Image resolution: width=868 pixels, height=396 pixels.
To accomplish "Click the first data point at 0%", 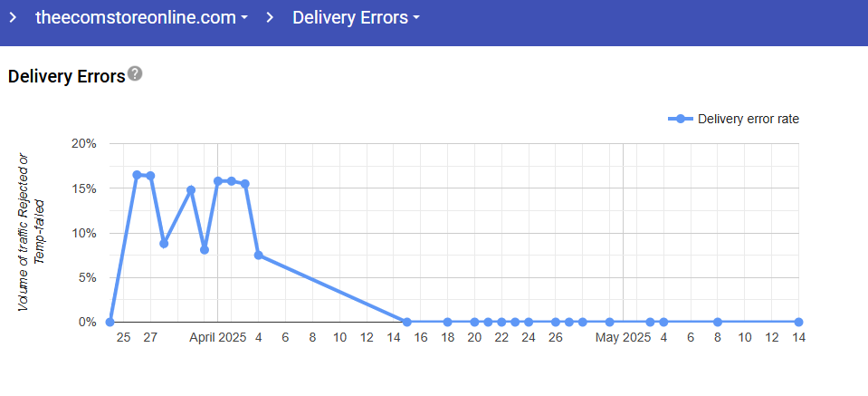I will (110, 322).
